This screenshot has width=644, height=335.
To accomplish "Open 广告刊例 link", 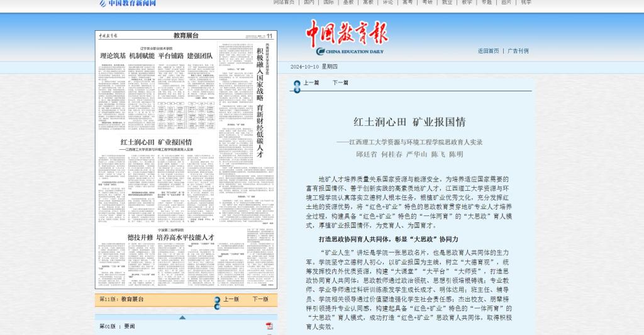I will 518,51.
